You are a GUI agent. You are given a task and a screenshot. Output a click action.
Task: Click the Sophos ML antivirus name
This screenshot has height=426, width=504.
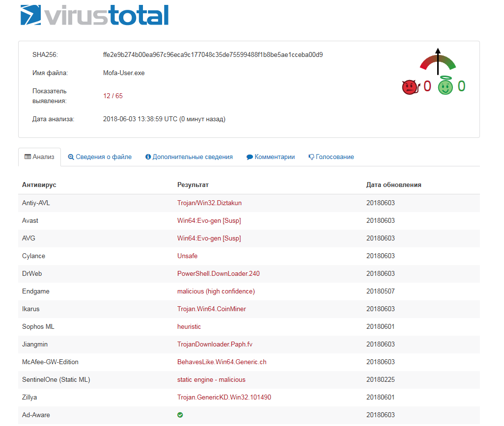tap(38, 326)
